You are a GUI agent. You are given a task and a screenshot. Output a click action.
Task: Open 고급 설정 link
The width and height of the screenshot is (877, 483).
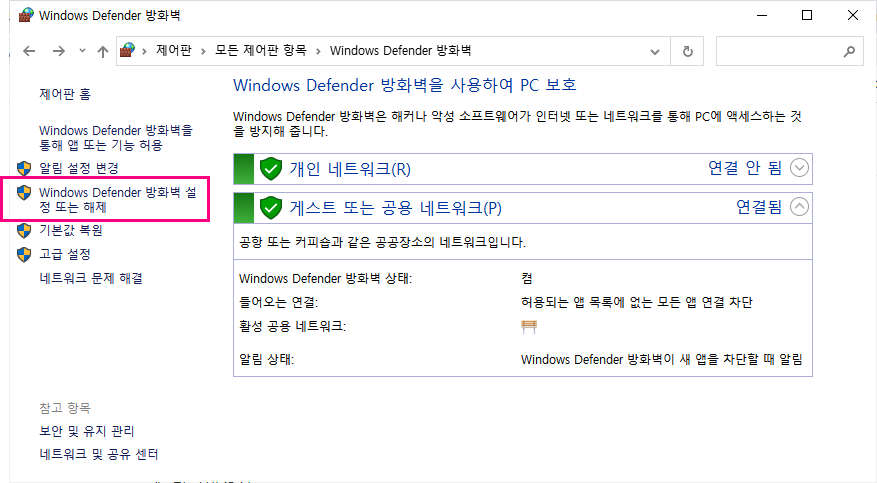point(65,254)
